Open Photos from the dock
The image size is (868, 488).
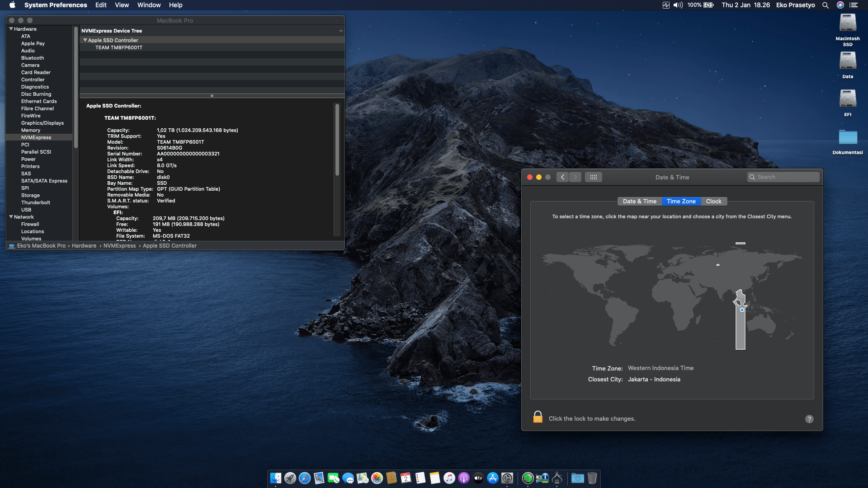coord(377,478)
